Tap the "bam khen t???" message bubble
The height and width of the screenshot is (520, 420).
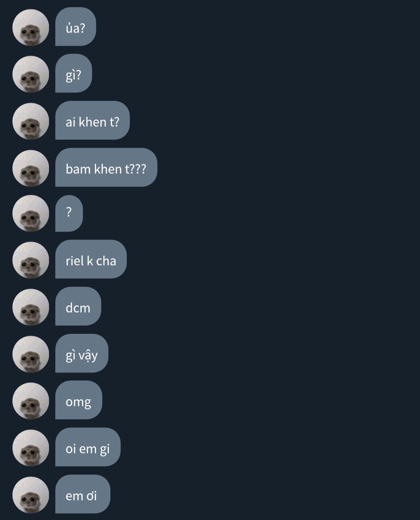pos(106,167)
